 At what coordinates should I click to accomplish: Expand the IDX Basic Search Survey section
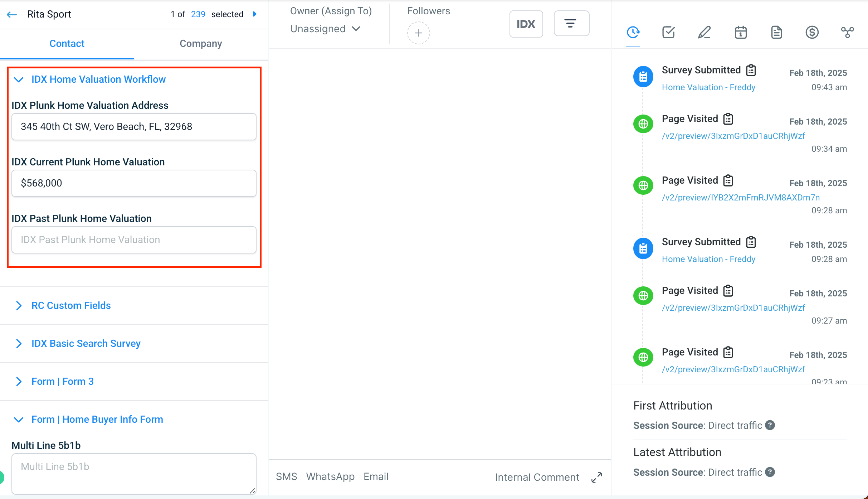(19, 344)
